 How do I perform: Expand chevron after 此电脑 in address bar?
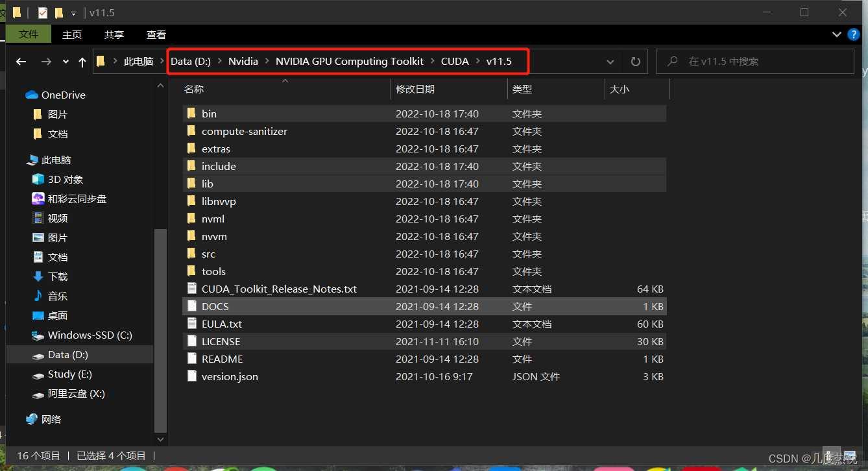[x=161, y=61]
